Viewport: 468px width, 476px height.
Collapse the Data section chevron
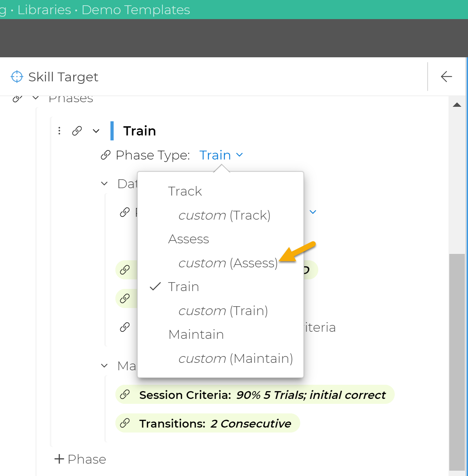click(x=104, y=184)
